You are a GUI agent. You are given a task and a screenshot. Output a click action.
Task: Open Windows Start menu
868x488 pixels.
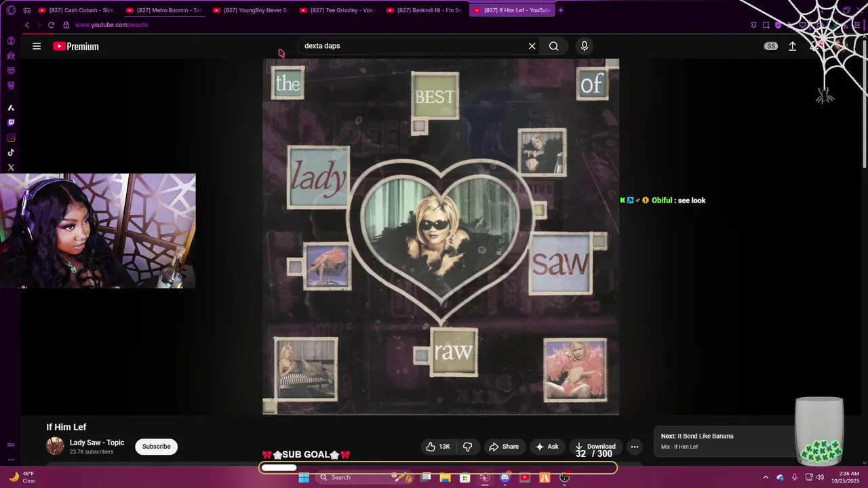(x=304, y=477)
